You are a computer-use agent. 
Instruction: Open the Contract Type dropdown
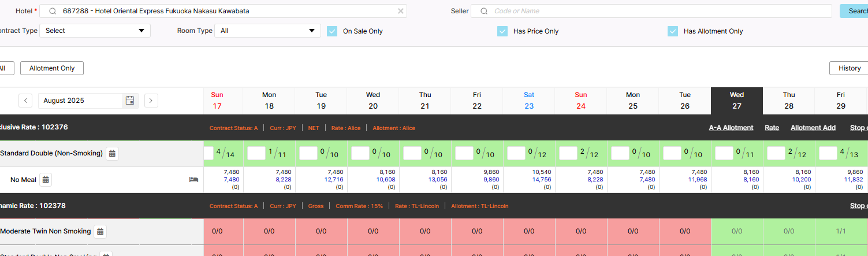coord(95,31)
